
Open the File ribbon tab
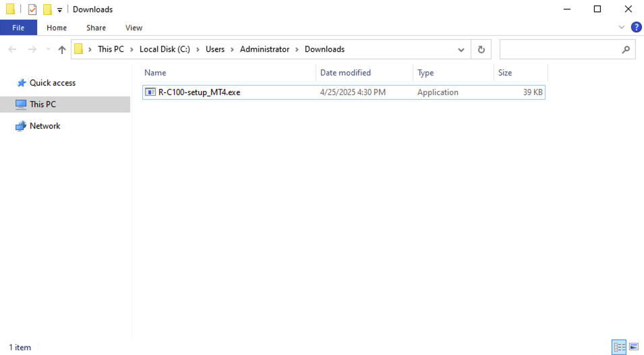pyautogui.click(x=18, y=28)
